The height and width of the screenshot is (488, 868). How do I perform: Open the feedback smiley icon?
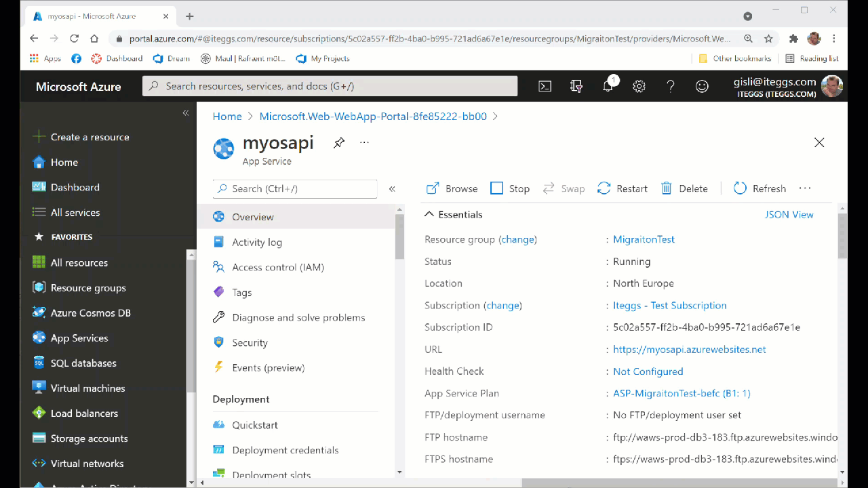[703, 86]
